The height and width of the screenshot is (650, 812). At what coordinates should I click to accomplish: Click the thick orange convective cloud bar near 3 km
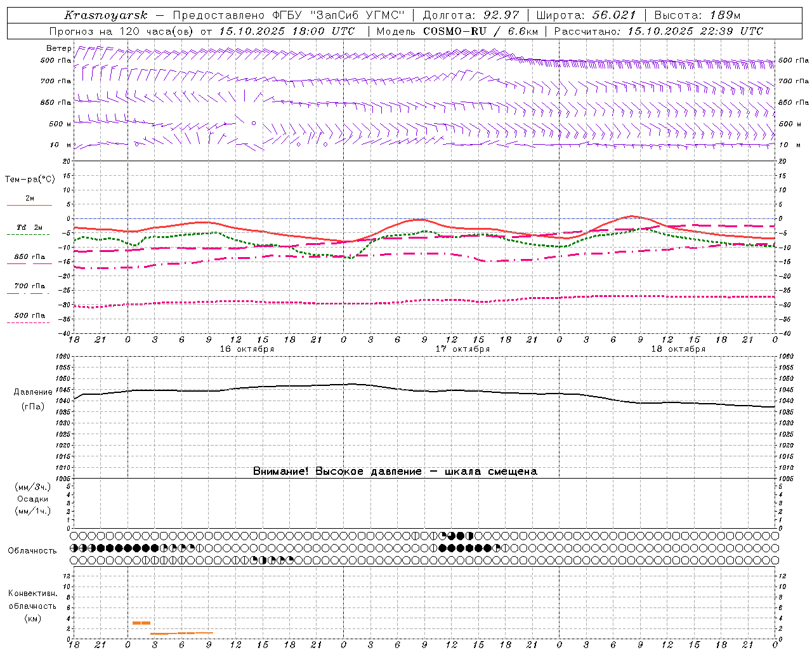tap(141, 623)
